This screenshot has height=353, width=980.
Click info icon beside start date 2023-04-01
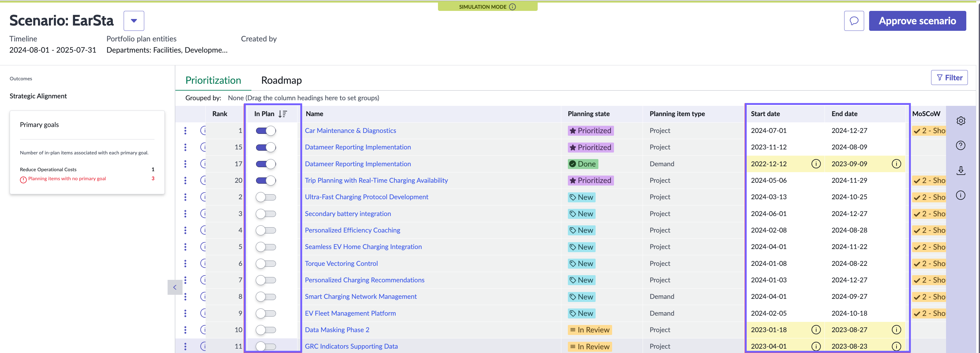[x=816, y=346]
